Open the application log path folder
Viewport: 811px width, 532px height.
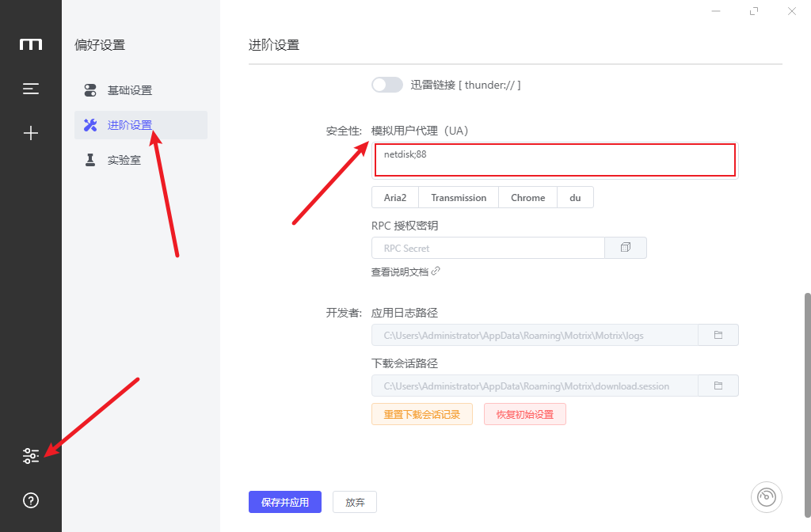click(718, 335)
